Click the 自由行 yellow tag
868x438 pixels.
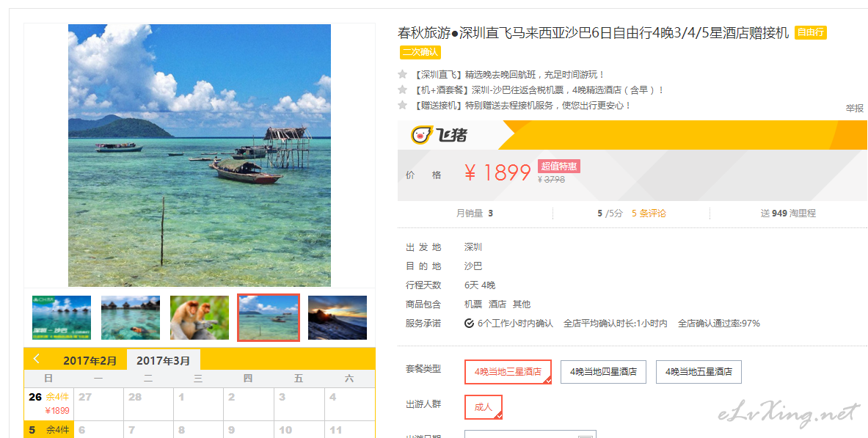[811, 32]
